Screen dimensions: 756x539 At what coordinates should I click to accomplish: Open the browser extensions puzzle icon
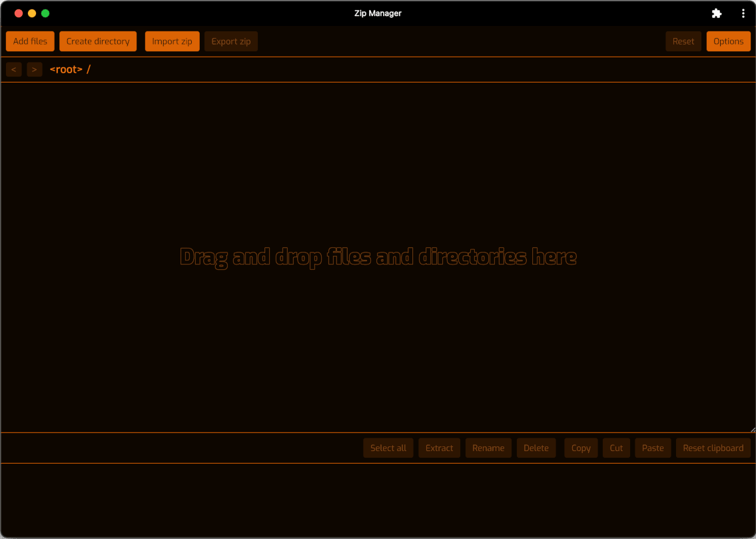click(x=717, y=13)
